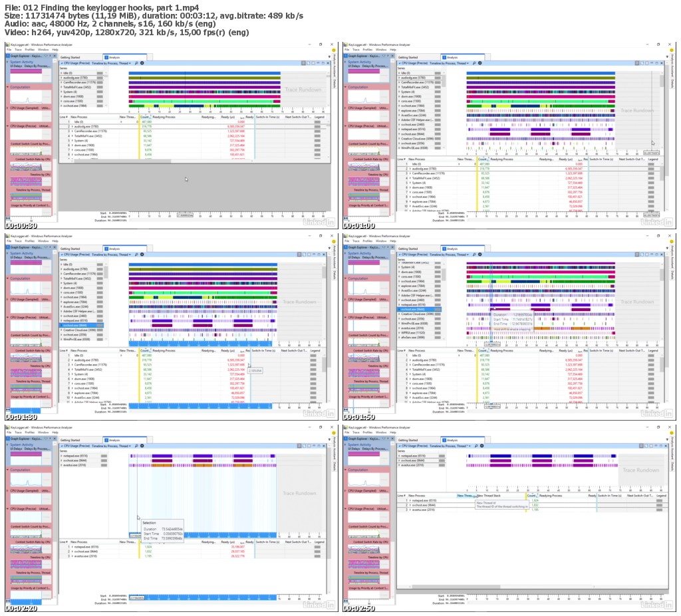Screen dimensions: 681x616
Task: Select the graph-and-table layout icon in the 00:01:50 frame
Action: 637,255
